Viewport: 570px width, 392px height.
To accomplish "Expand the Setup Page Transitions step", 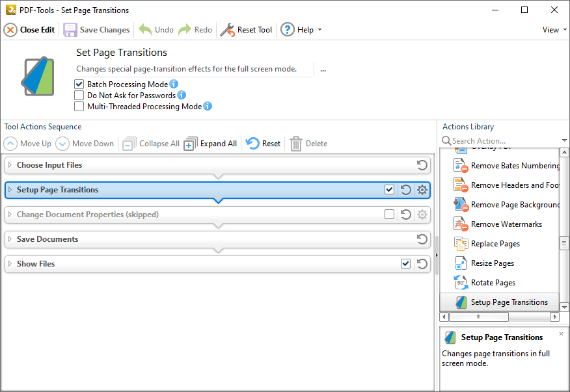I will (x=10, y=190).
